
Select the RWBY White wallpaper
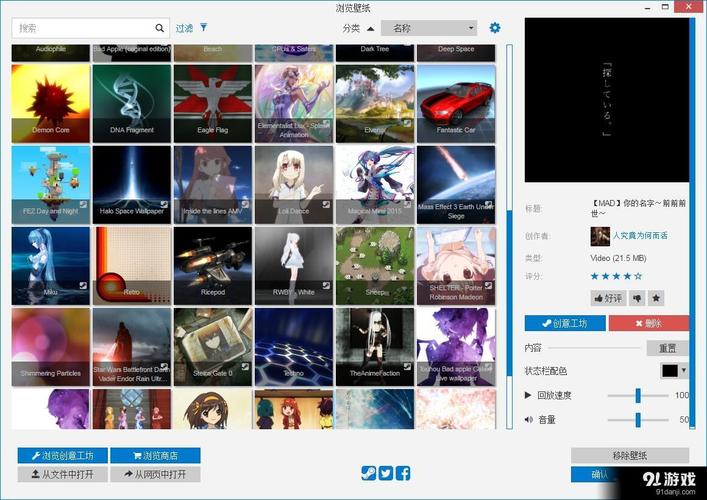pyautogui.click(x=294, y=266)
